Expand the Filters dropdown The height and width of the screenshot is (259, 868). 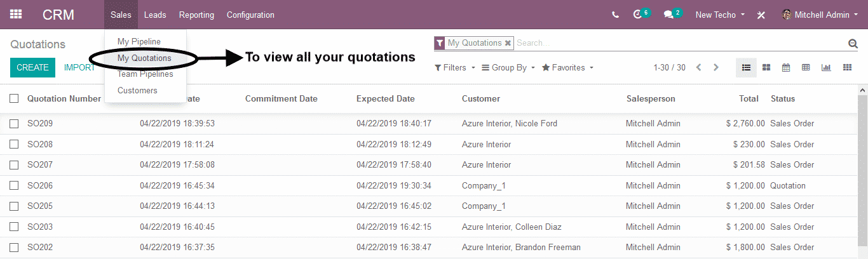coord(455,67)
